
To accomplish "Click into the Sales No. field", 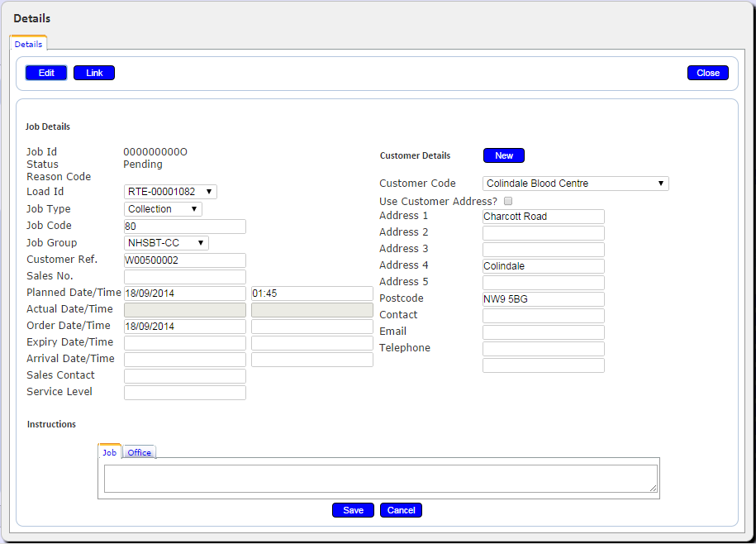I will click(x=185, y=277).
